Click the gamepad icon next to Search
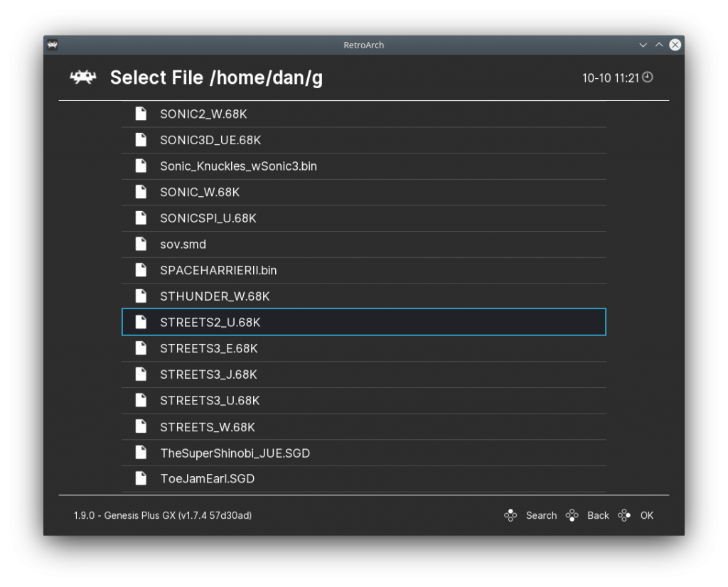The height and width of the screenshot is (587, 728). point(510,515)
